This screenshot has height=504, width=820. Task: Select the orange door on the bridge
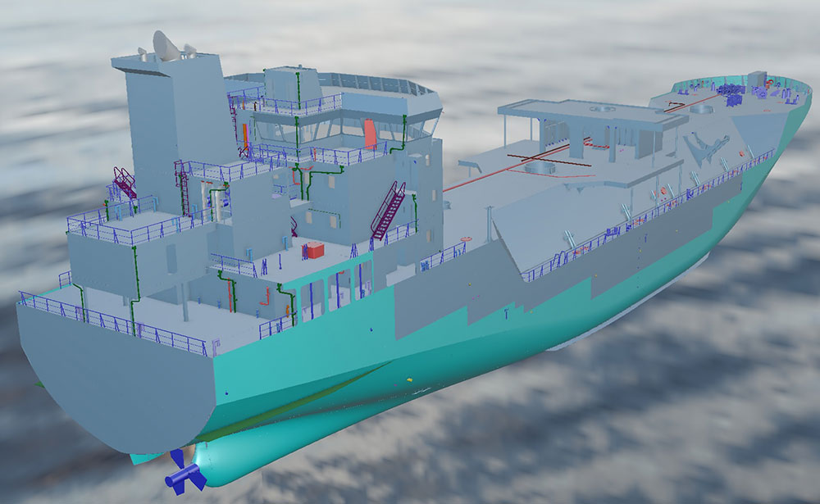click(371, 134)
